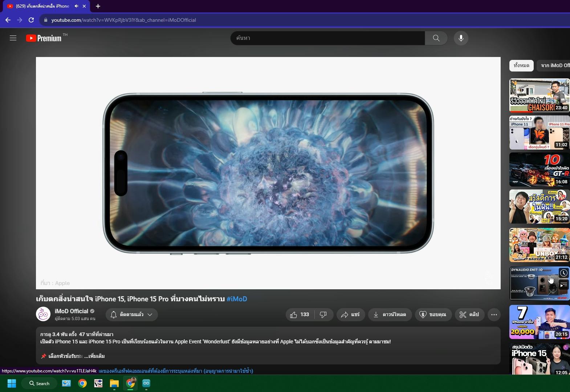Add DYNAUDIO video to Watch Later

tap(563, 273)
